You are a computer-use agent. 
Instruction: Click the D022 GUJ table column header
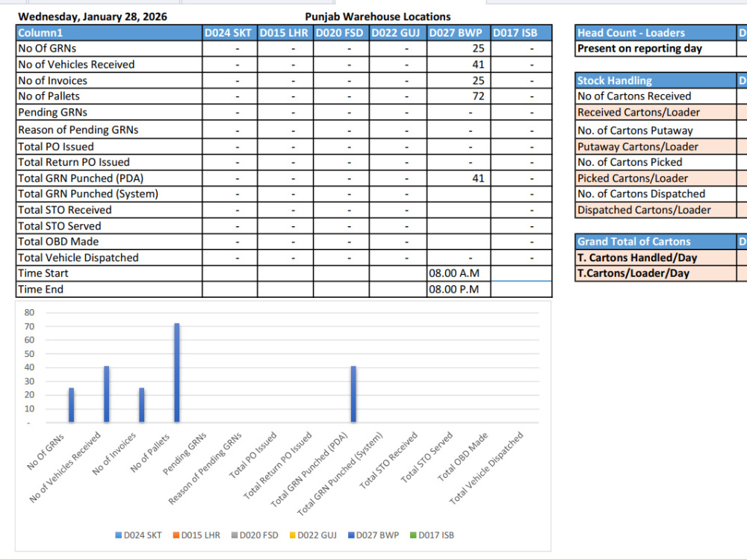[x=398, y=33]
